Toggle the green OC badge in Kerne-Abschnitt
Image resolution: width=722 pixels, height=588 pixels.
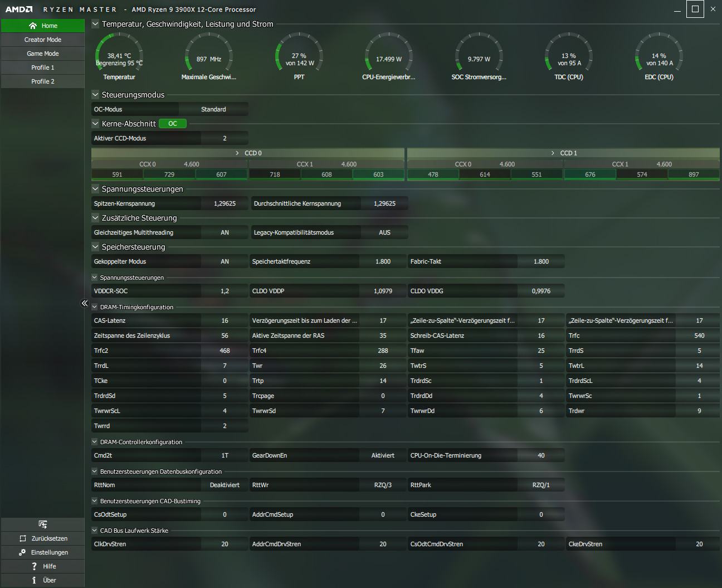pyautogui.click(x=173, y=124)
